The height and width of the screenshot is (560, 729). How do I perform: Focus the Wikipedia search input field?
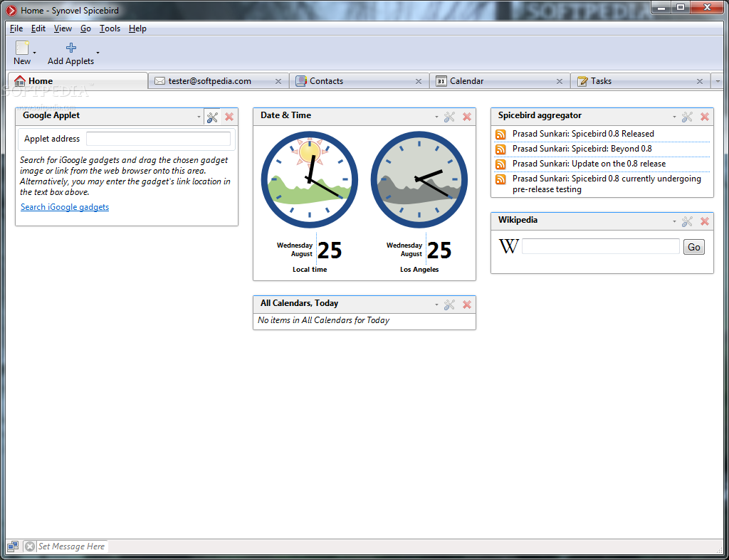coord(601,246)
